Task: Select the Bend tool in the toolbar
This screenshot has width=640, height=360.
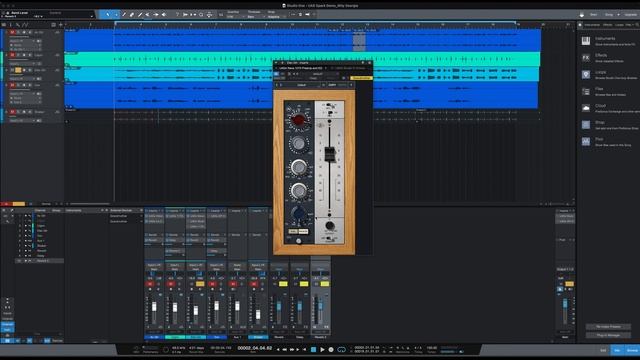Action: coord(156,15)
